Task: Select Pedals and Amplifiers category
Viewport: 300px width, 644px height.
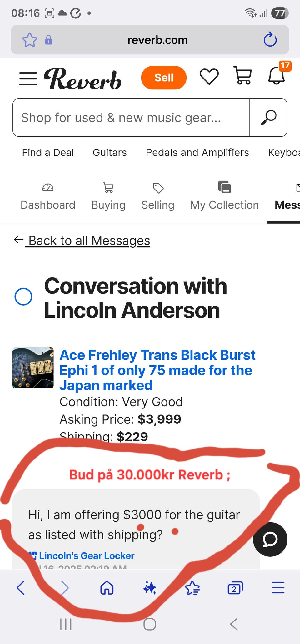Action: click(x=197, y=152)
